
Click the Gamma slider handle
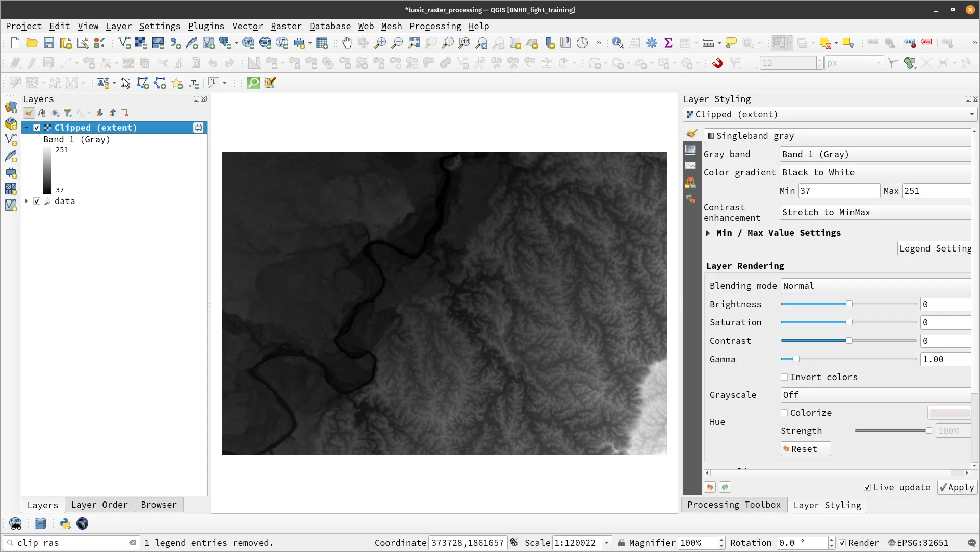pos(796,359)
